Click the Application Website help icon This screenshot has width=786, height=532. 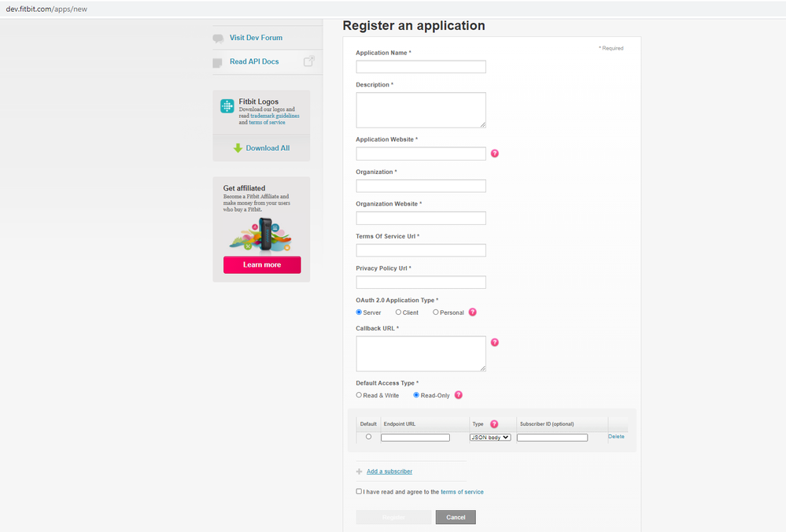(x=495, y=153)
